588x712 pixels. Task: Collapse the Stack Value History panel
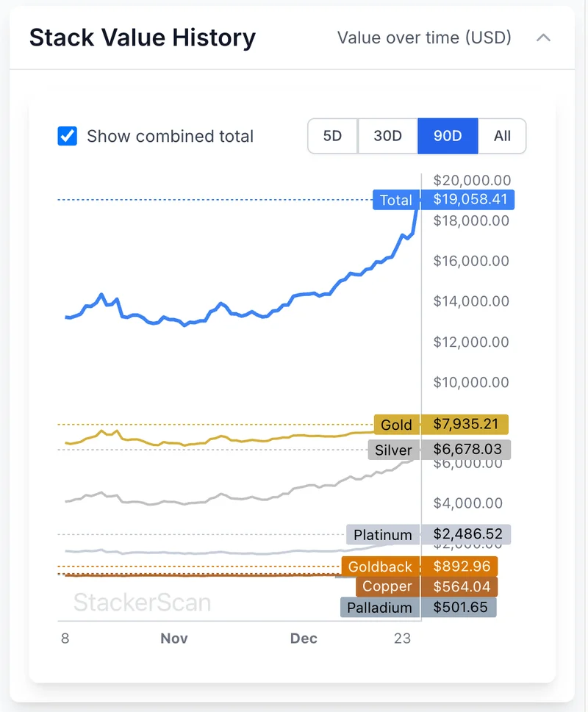pyautogui.click(x=544, y=37)
